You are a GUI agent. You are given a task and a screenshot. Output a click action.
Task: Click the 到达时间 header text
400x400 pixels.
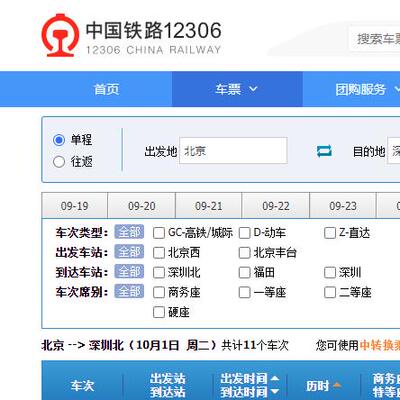pyautogui.click(x=244, y=392)
